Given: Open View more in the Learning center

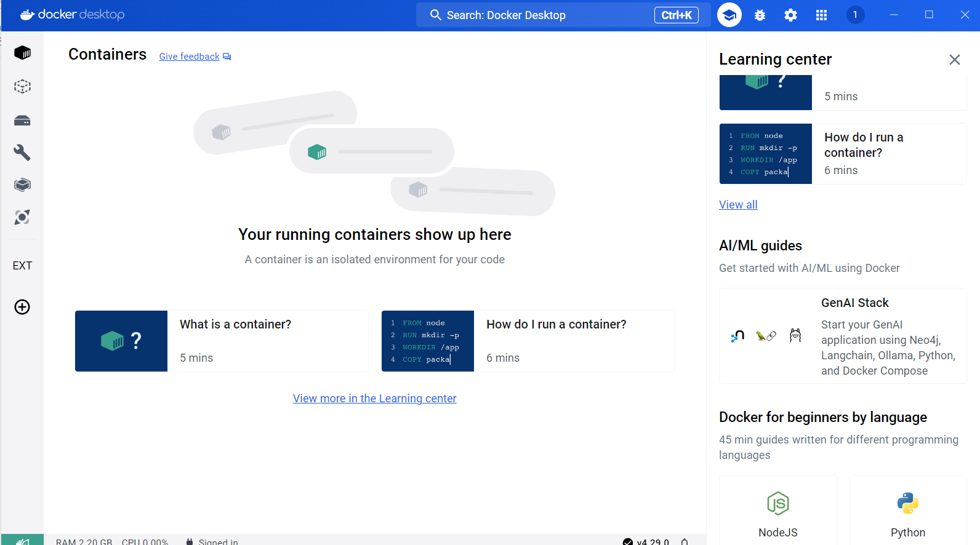Looking at the screenshot, I should point(375,399).
